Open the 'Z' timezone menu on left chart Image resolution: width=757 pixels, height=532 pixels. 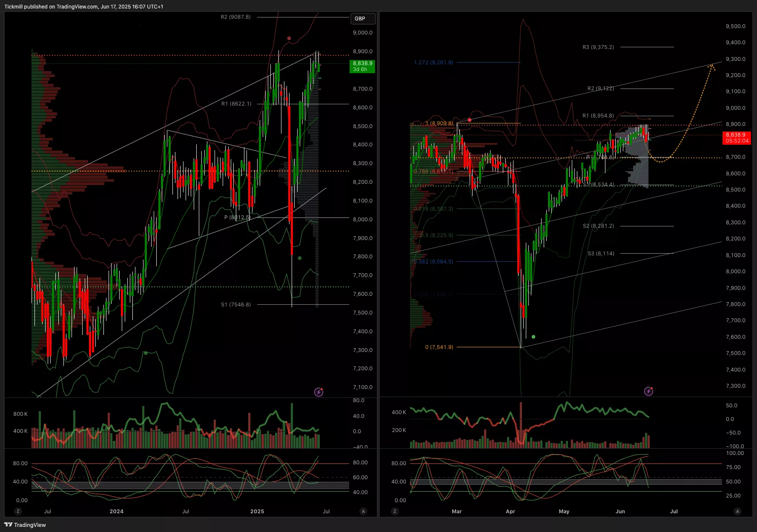18,511
